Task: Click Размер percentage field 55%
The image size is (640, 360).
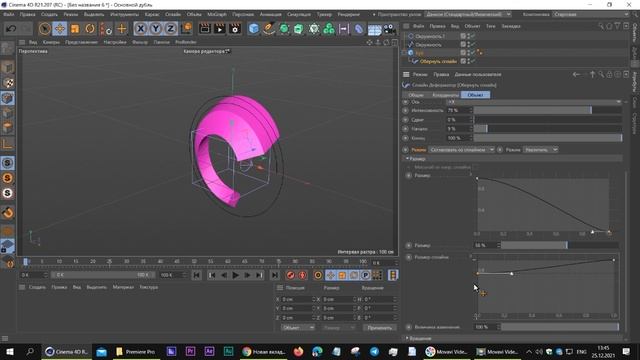Action: pyautogui.click(x=487, y=245)
